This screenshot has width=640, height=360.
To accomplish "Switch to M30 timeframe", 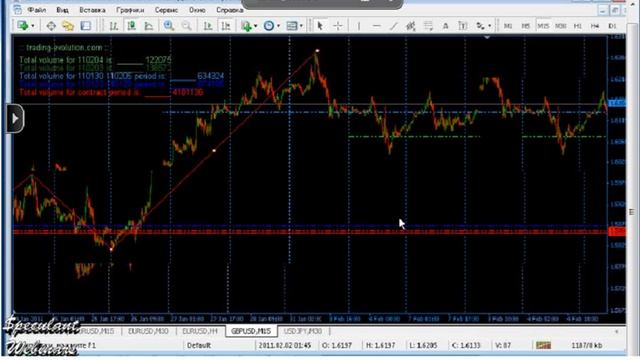I will coord(560,26).
